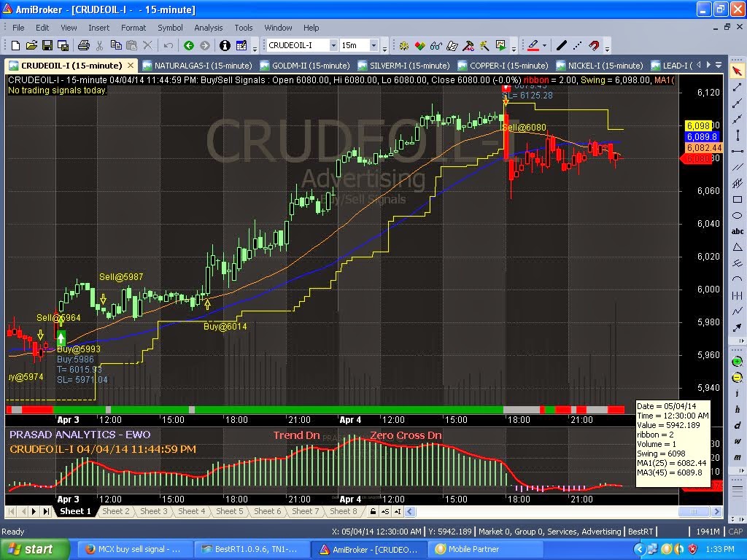Click the Info toolbar icon
The image size is (747, 560).
pos(223,45)
